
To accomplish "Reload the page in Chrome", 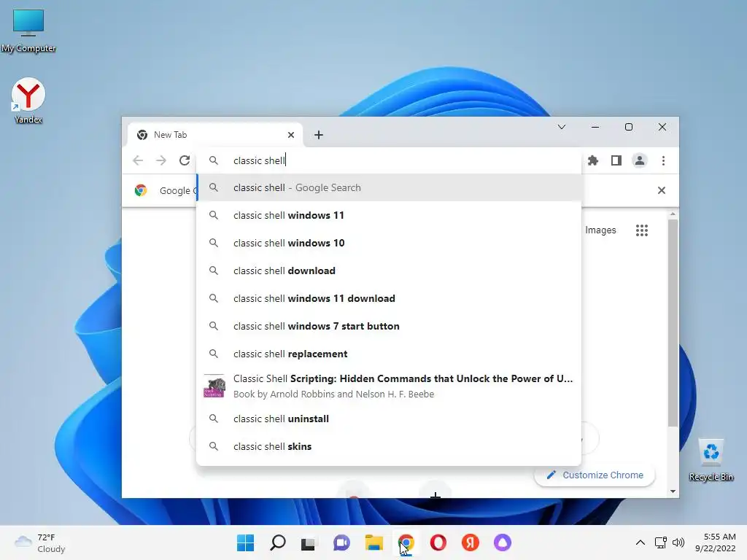I will point(185,160).
